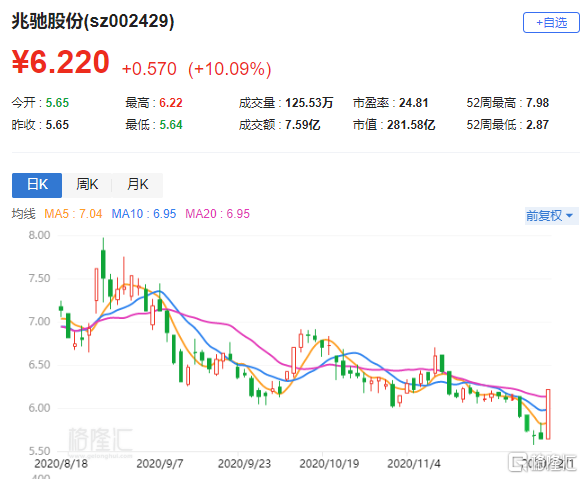Click the 2020/11/4 date axis label
Viewport: 583px width, 479px height.
(414, 464)
